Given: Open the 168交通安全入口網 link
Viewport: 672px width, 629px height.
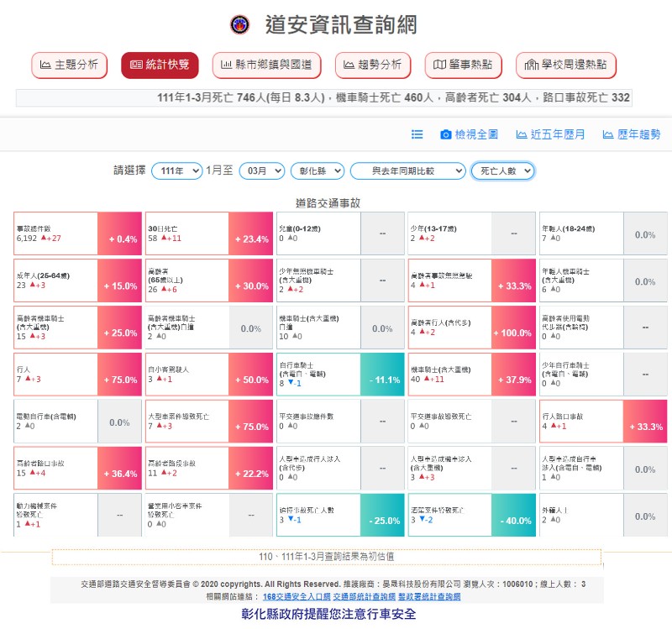Looking at the screenshot, I should (x=297, y=596).
